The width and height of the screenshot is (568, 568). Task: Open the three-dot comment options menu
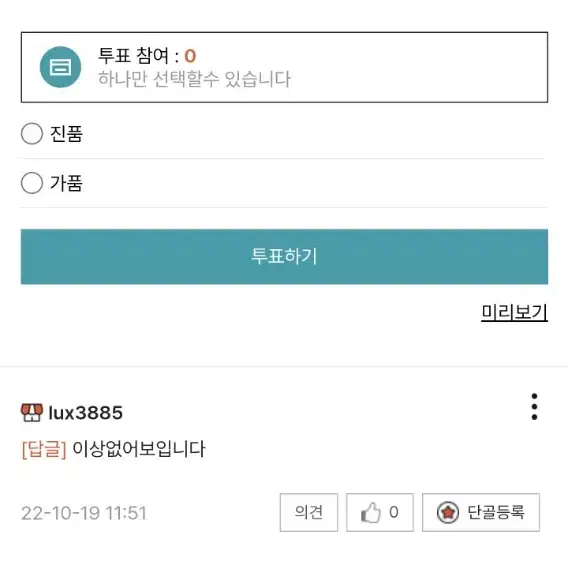[x=534, y=406]
